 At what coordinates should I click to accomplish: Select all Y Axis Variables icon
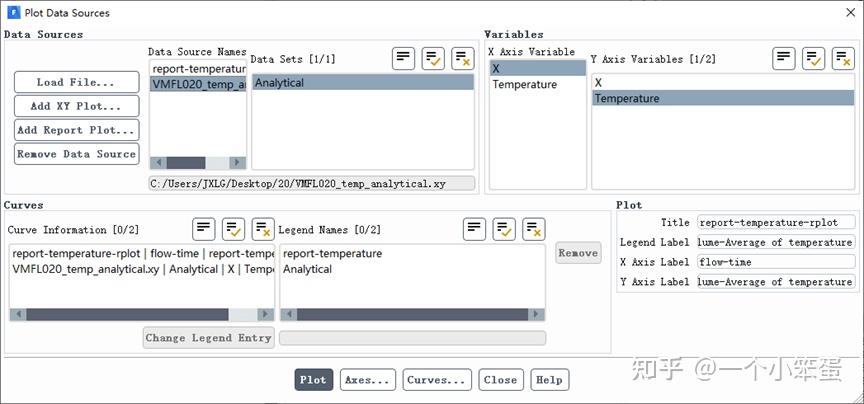(814, 58)
